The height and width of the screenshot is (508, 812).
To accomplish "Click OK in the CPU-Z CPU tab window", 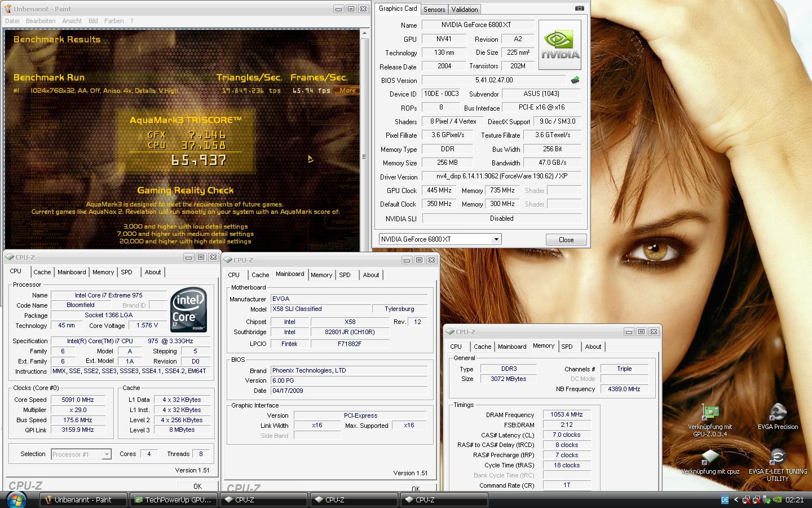I will [x=197, y=486].
